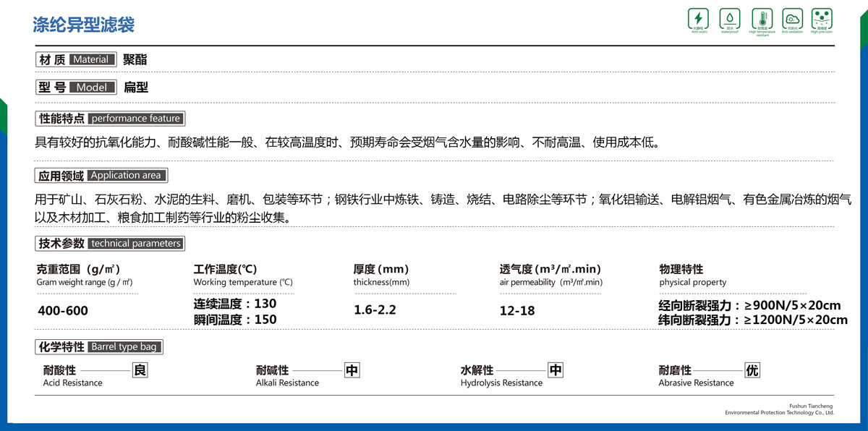Click the 技术参数 technical parameters heading

[x=109, y=244]
